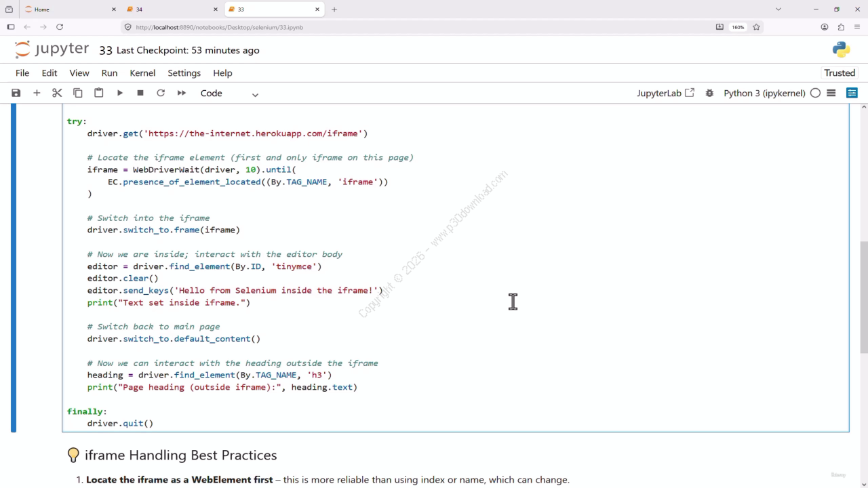Screen dimensions: 868x488
Task: Reload the page in the browser
Action: coord(60,27)
